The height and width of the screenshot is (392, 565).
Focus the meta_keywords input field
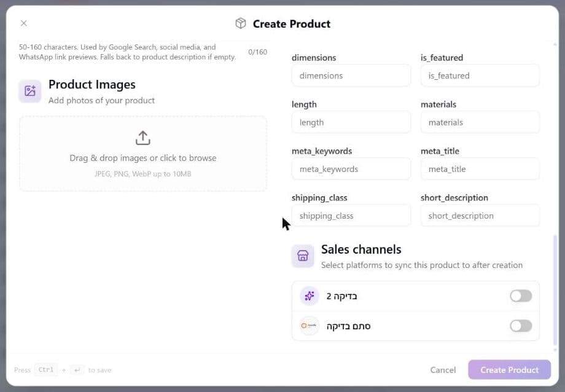351,169
